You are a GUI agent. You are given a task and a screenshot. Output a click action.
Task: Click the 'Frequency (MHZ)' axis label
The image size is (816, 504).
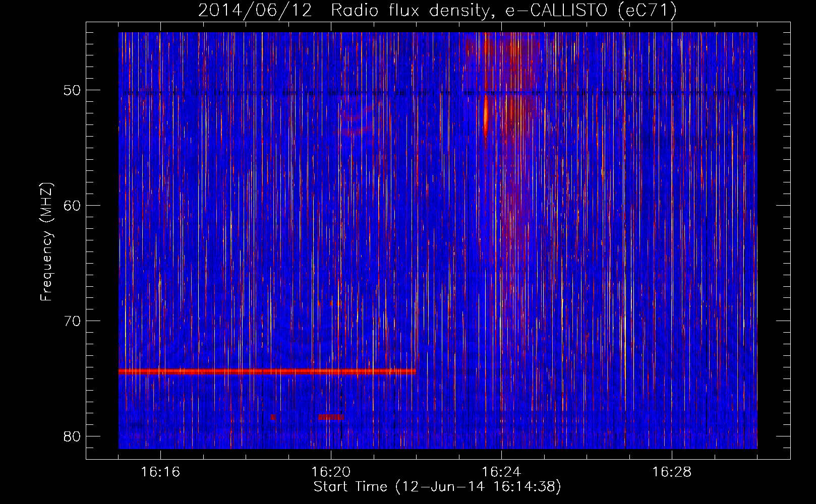(46, 242)
